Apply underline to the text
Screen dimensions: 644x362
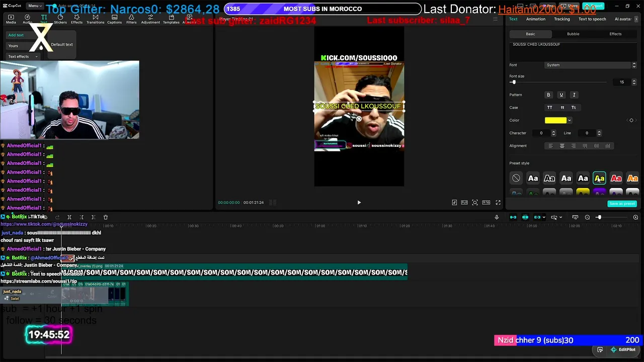(x=561, y=95)
